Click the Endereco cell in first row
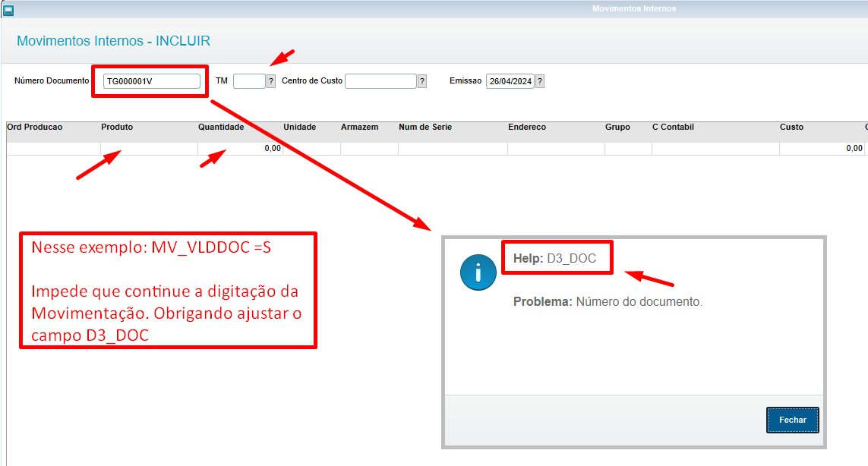This screenshot has height=466, width=868. click(x=556, y=148)
